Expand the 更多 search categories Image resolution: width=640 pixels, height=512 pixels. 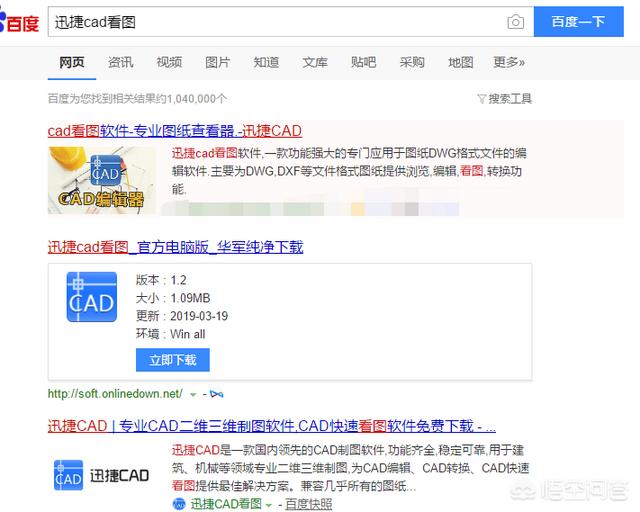(x=508, y=62)
